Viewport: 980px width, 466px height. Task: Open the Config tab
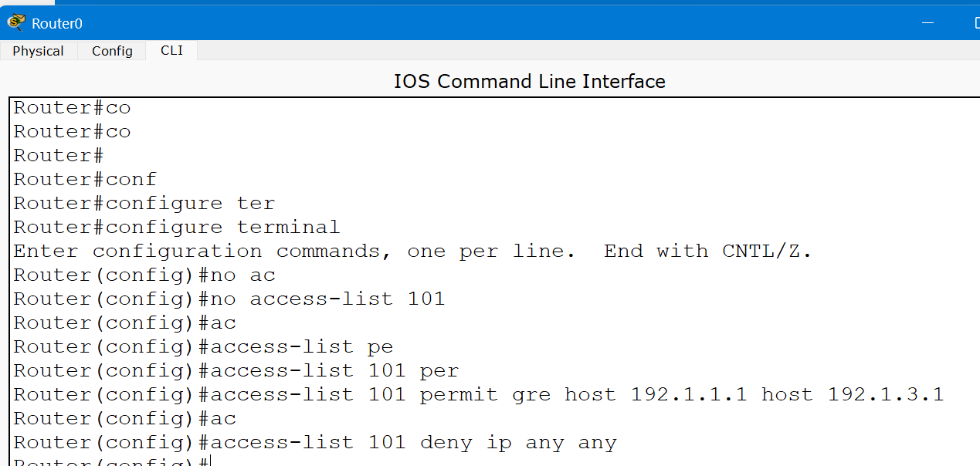(112, 51)
